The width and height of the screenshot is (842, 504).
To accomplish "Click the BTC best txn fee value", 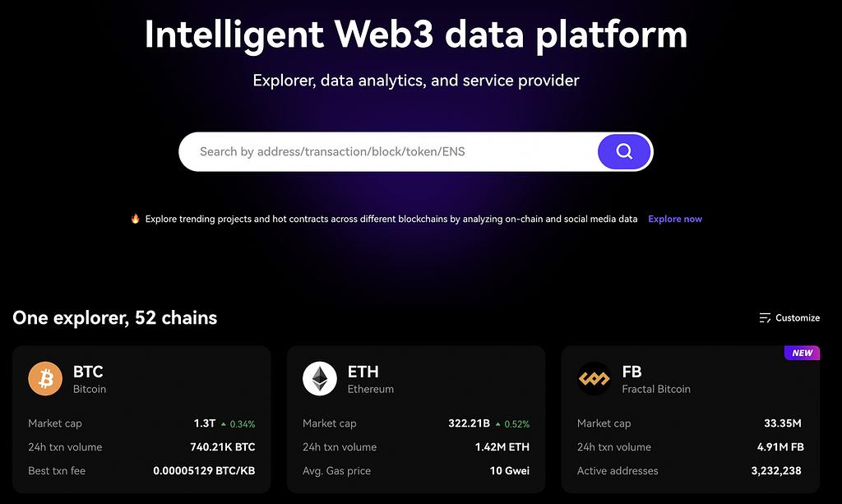I will tap(204, 471).
